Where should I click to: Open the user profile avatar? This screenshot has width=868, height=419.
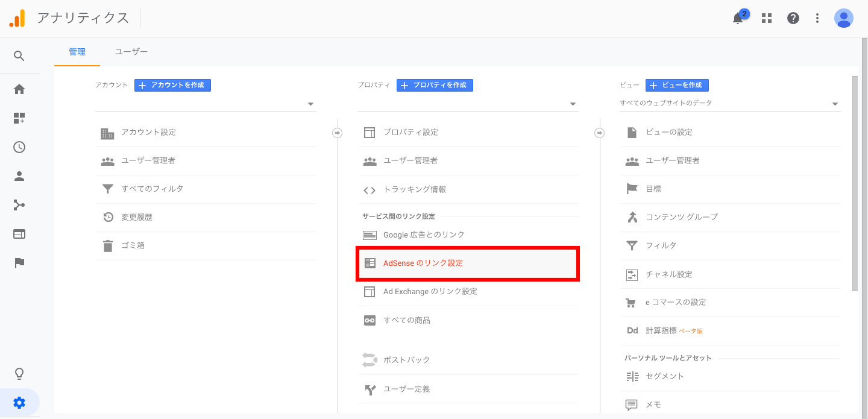(x=844, y=18)
